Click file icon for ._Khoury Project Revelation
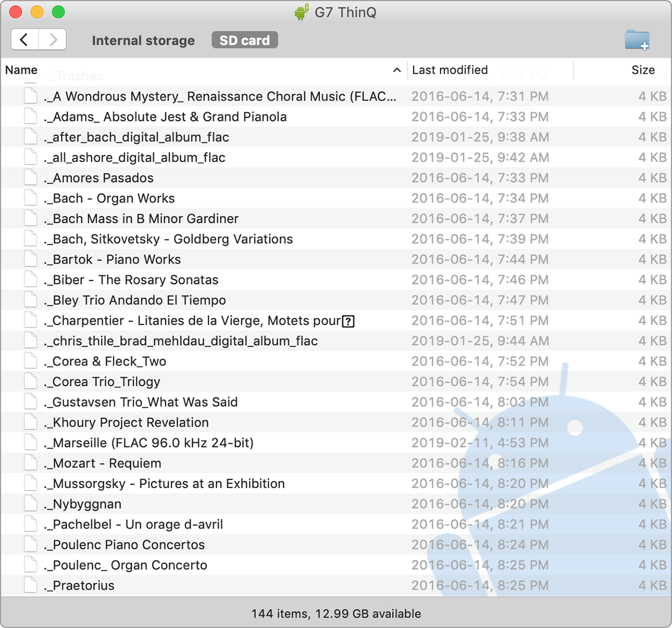The height and width of the screenshot is (628, 672). click(31, 422)
